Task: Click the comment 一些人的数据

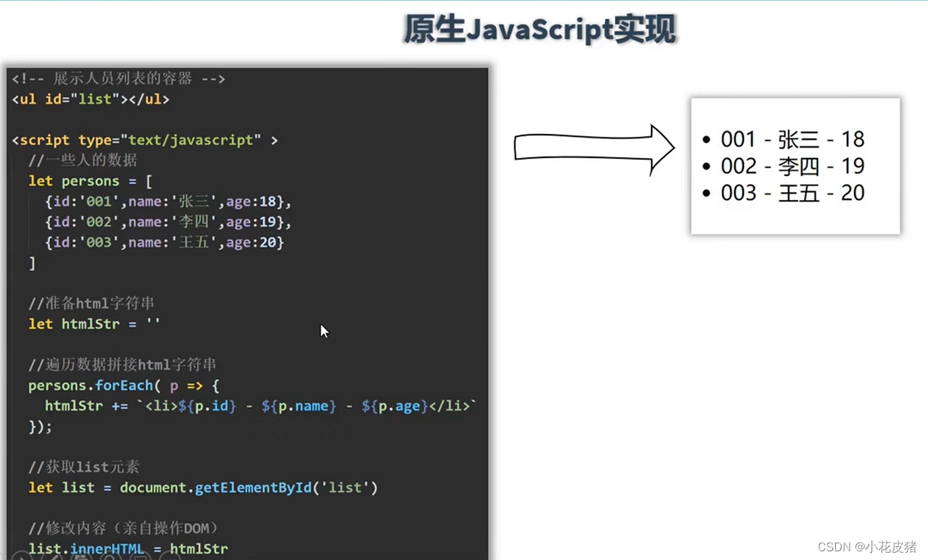Action: click(x=83, y=160)
